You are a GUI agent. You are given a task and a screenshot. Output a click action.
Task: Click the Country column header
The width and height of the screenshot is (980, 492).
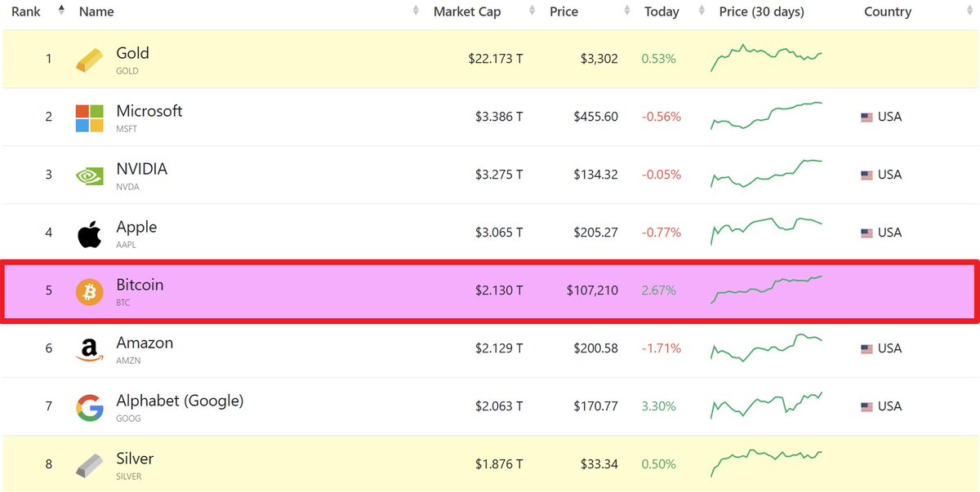(888, 11)
